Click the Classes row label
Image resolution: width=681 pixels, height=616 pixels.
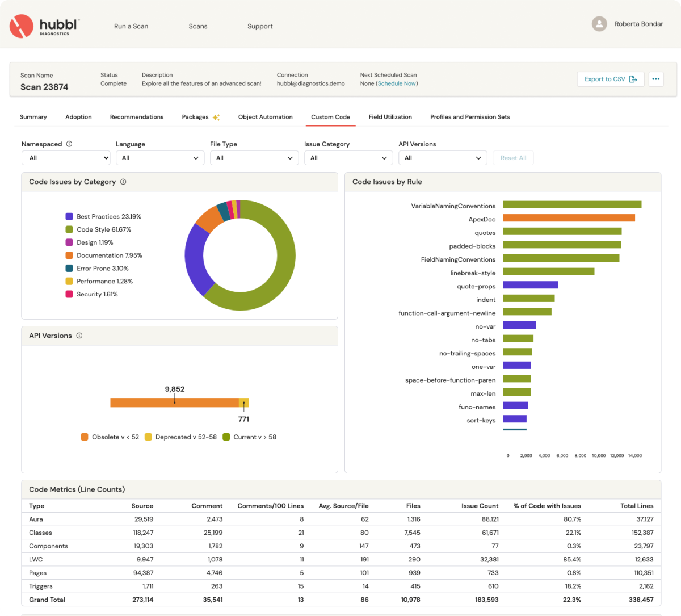pos(40,533)
